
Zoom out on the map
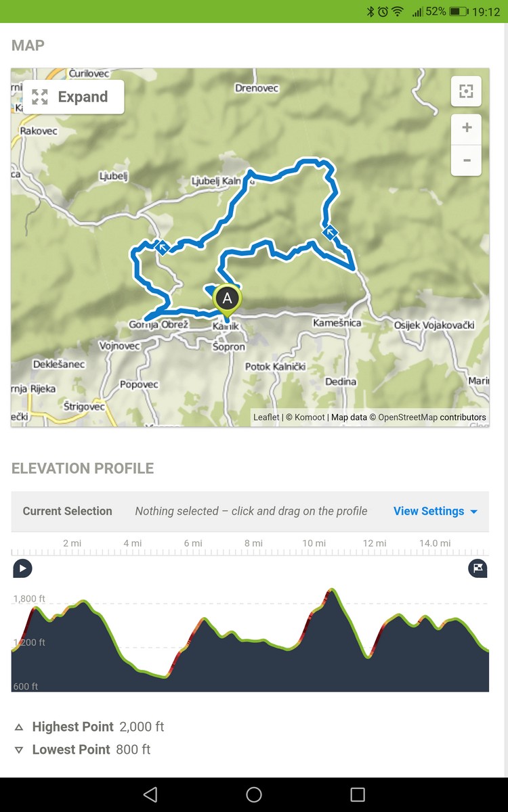466,160
